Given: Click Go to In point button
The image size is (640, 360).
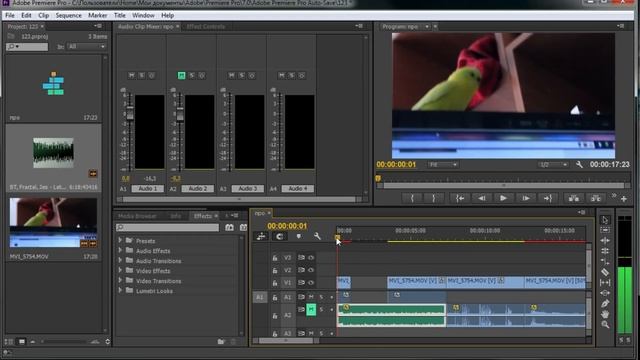Looking at the screenshot, I should pyautogui.click(x=460, y=198).
